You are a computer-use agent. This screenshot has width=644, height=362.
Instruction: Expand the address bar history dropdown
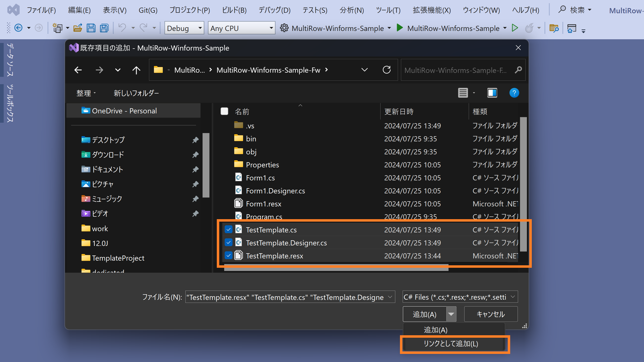[x=365, y=70]
